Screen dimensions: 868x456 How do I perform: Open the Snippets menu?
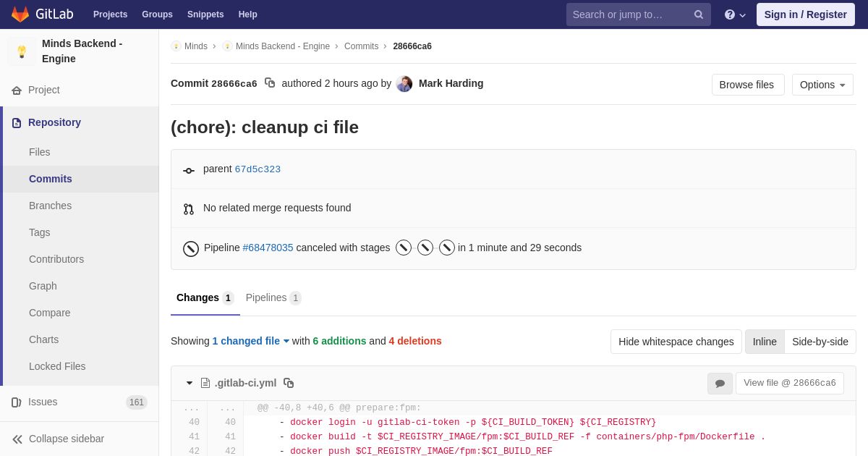[x=205, y=14]
